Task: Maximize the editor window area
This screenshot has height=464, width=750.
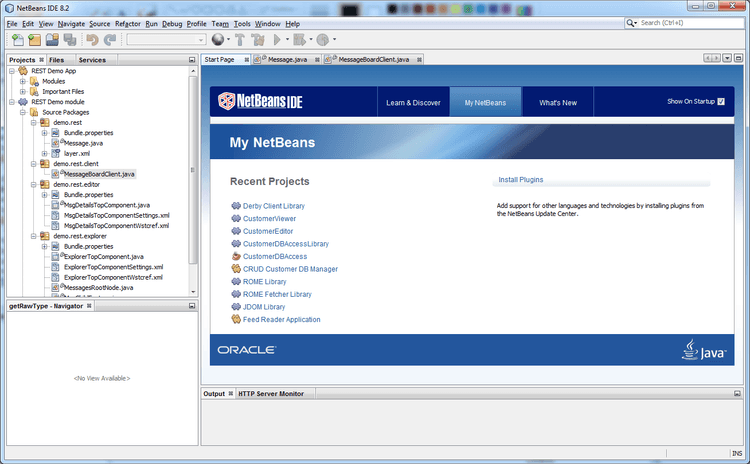Action: 738,58
